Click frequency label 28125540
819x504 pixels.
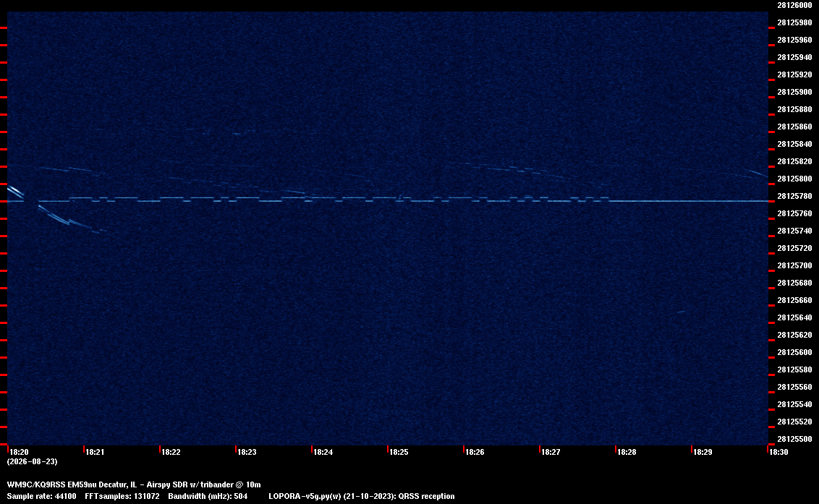click(794, 404)
